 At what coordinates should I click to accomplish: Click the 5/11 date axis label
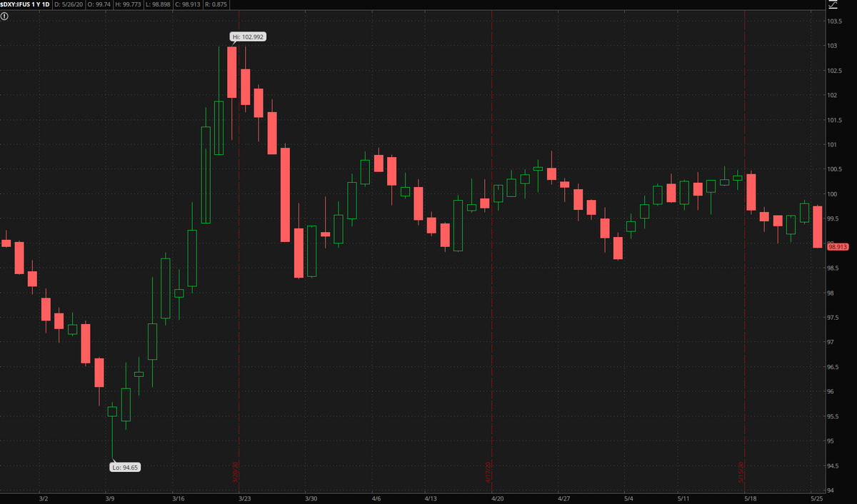(683, 499)
